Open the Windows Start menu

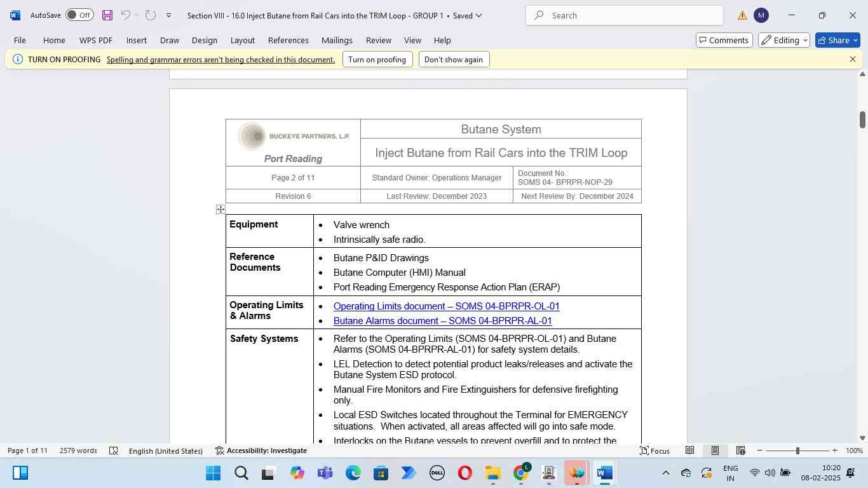213,473
